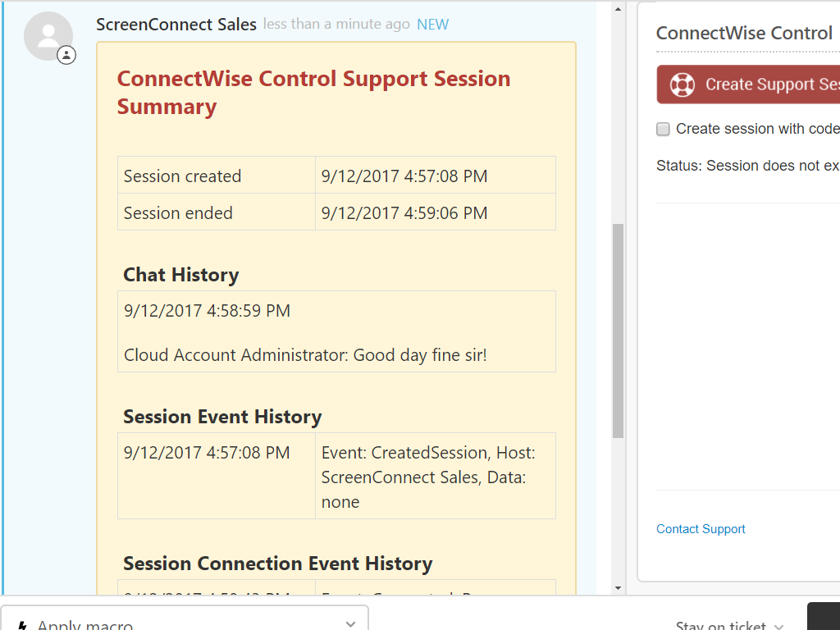
Task: Open the Apply macro chevron arrow
Action: pyautogui.click(x=349, y=623)
